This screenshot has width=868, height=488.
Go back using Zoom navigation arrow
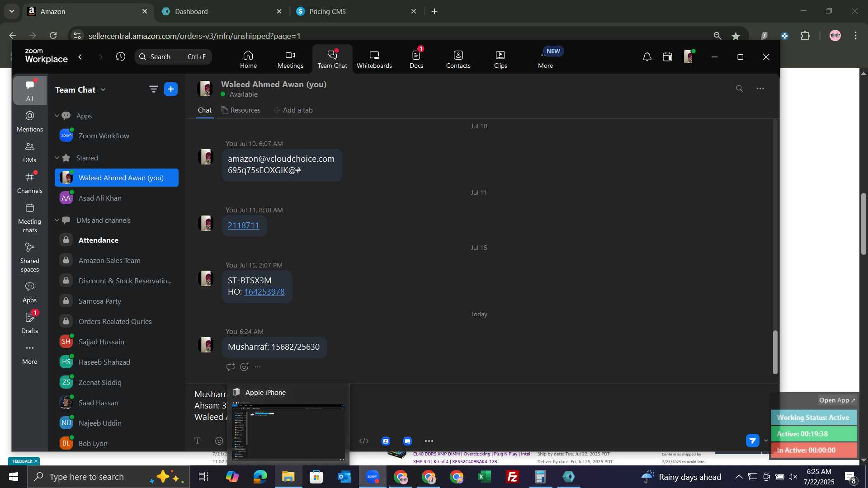click(x=80, y=57)
